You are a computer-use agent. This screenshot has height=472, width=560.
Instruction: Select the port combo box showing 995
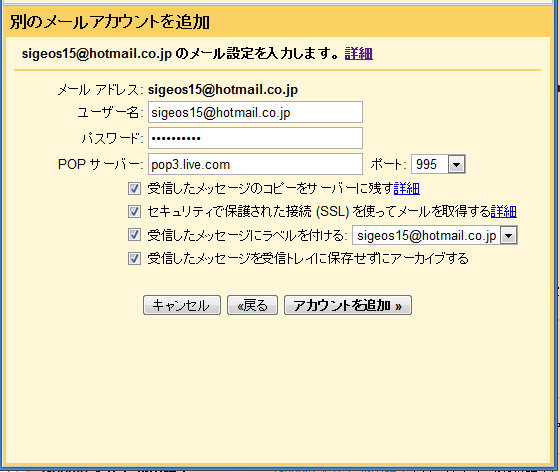[438, 164]
